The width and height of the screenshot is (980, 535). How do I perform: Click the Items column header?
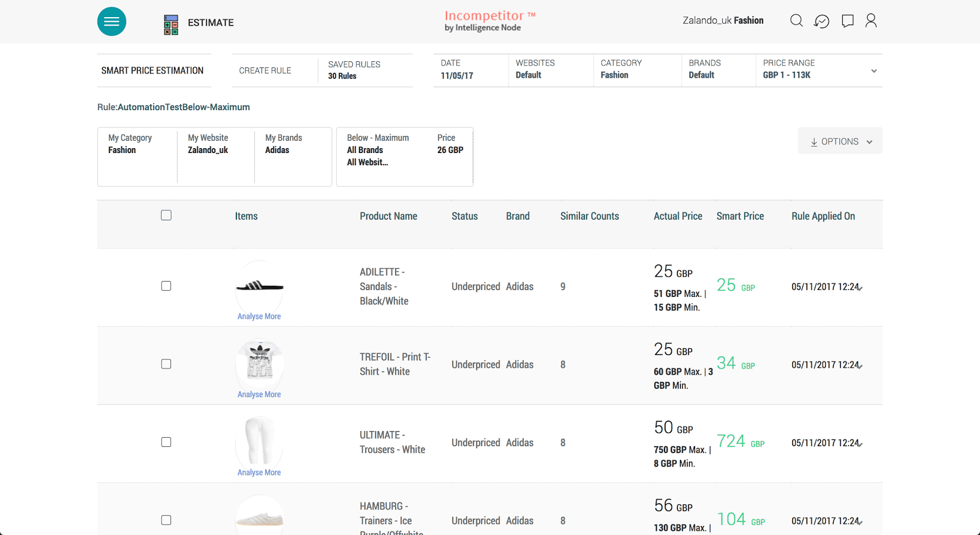click(x=246, y=216)
